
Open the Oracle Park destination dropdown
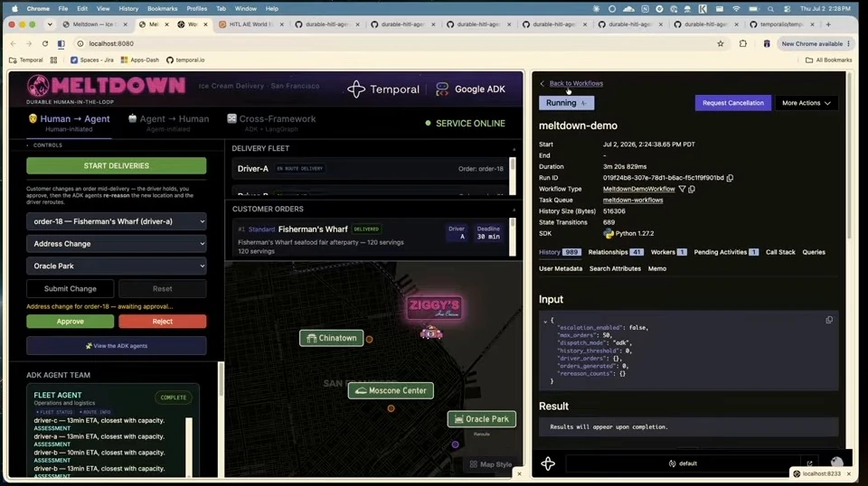click(117, 266)
